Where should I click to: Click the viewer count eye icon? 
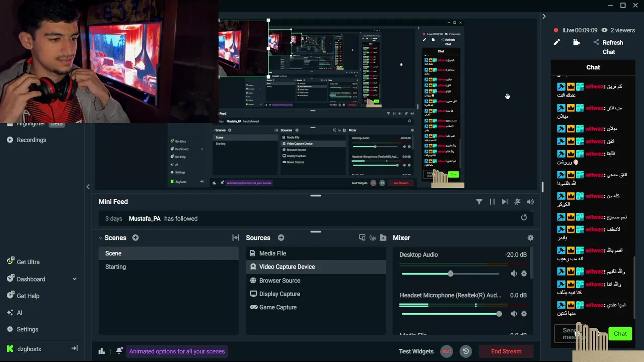pos(604,30)
